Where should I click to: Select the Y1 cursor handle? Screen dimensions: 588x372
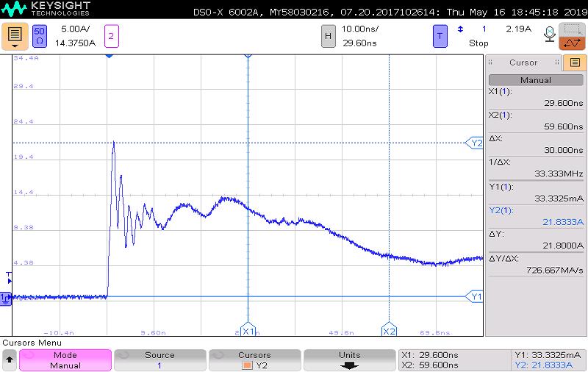click(x=476, y=297)
